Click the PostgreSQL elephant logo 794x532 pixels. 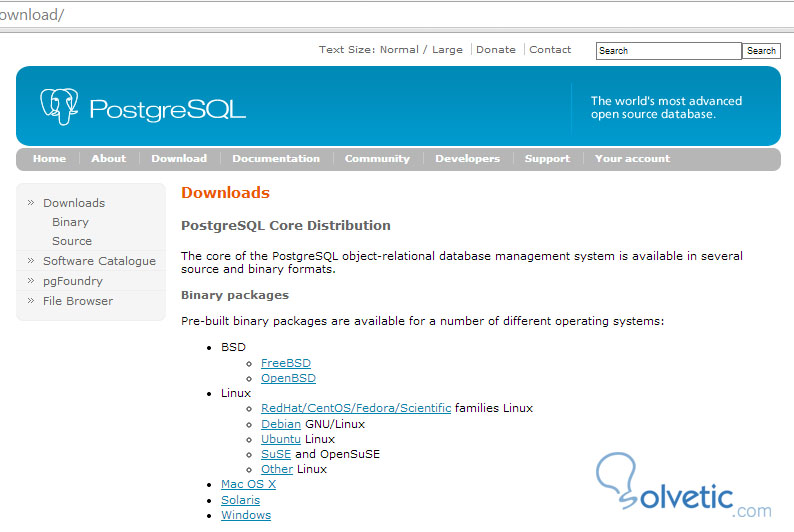point(59,106)
